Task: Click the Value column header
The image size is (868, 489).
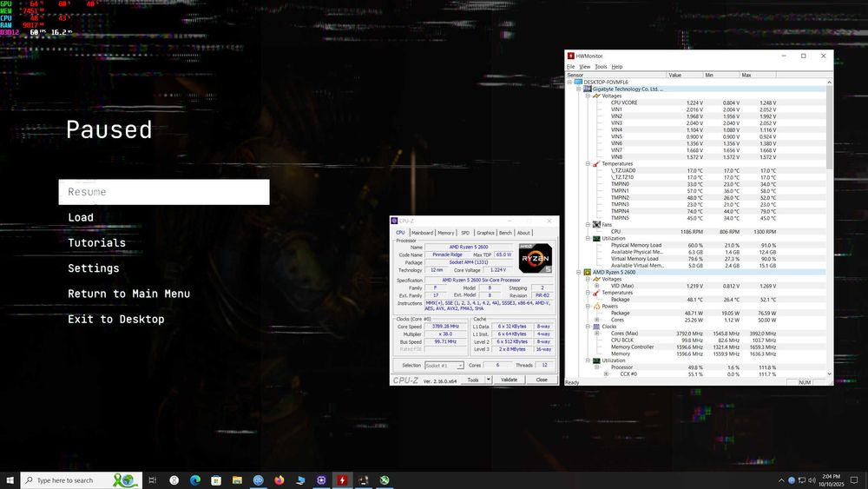Action: (685, 75)
